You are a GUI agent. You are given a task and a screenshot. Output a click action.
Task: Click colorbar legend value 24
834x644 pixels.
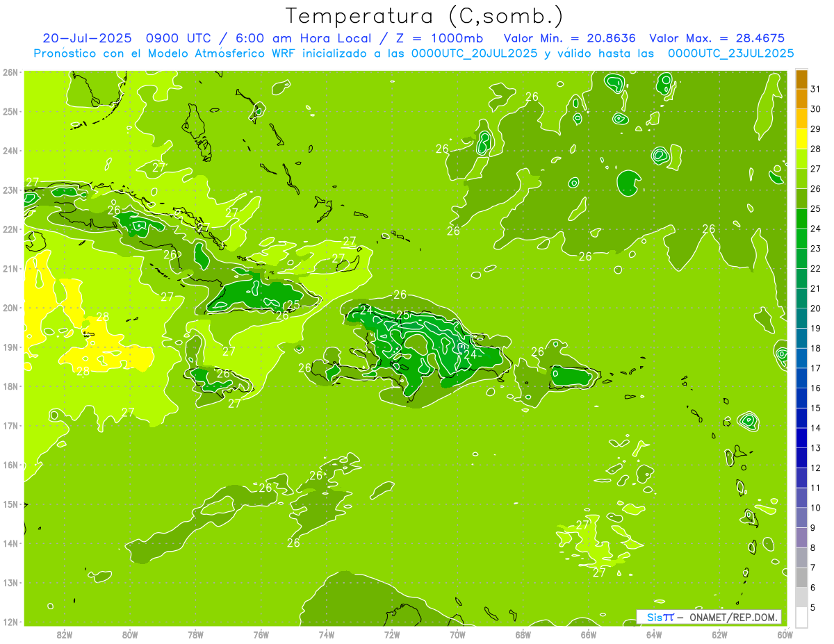(815, 228)
